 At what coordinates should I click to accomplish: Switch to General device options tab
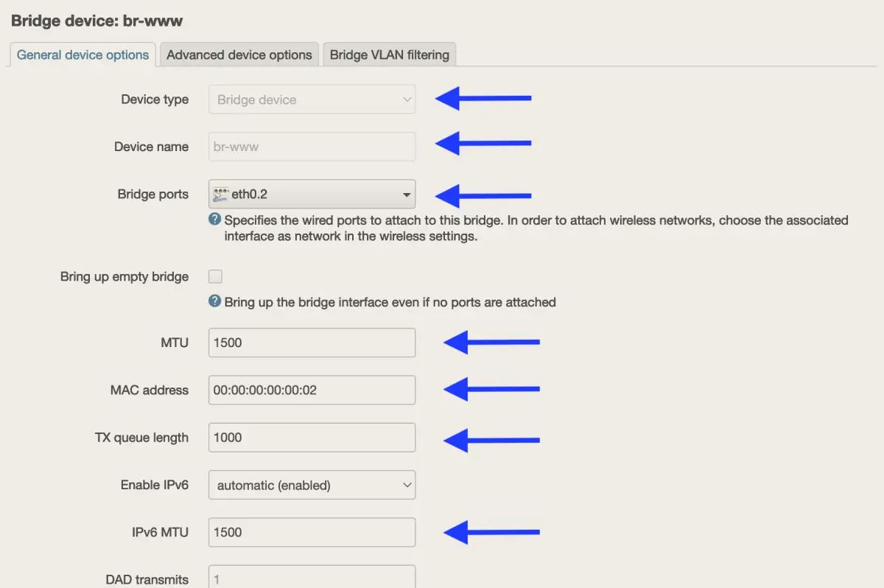tap(83, 55)
